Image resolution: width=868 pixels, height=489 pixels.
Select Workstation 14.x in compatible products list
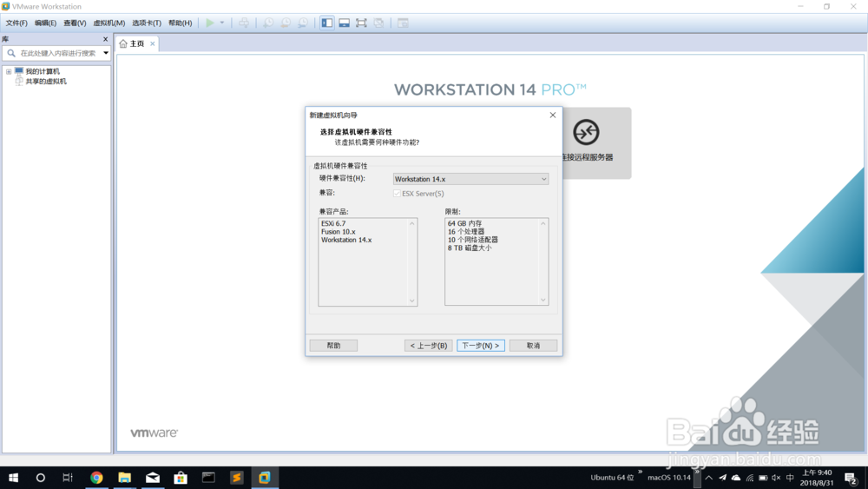tap(346, 241)
